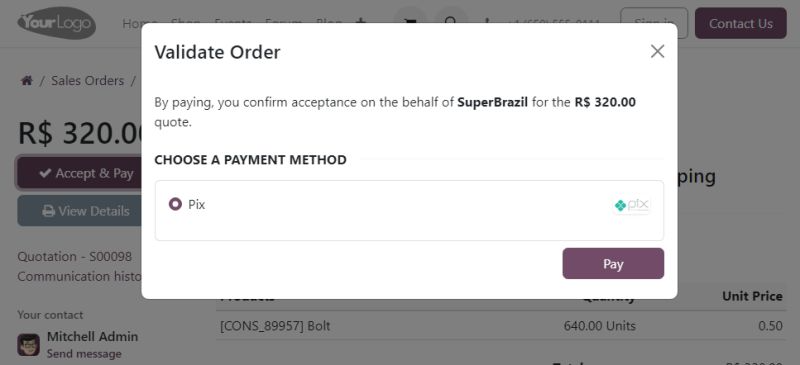Click the View Details button
This screenshot has height=365, width=800.
coord(80,211)
